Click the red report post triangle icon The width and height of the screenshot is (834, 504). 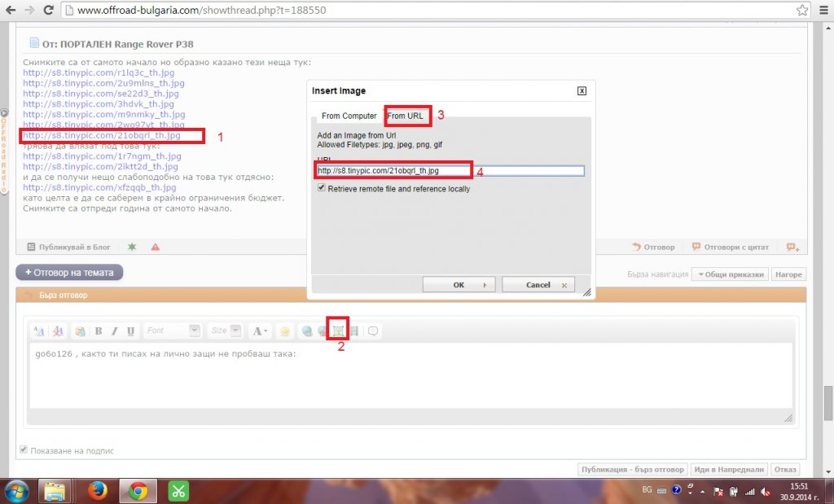(x=156, y=247)
